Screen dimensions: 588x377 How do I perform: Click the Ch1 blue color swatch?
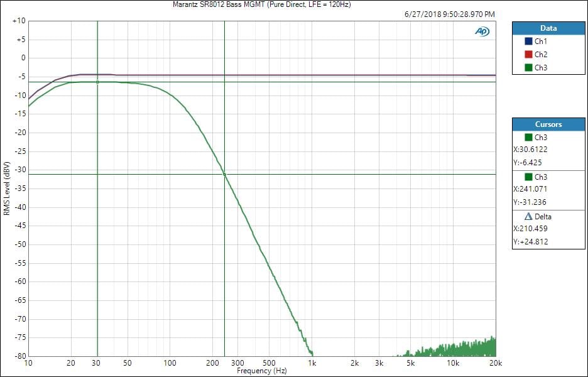pyautogui.click(x=528, y=41)
